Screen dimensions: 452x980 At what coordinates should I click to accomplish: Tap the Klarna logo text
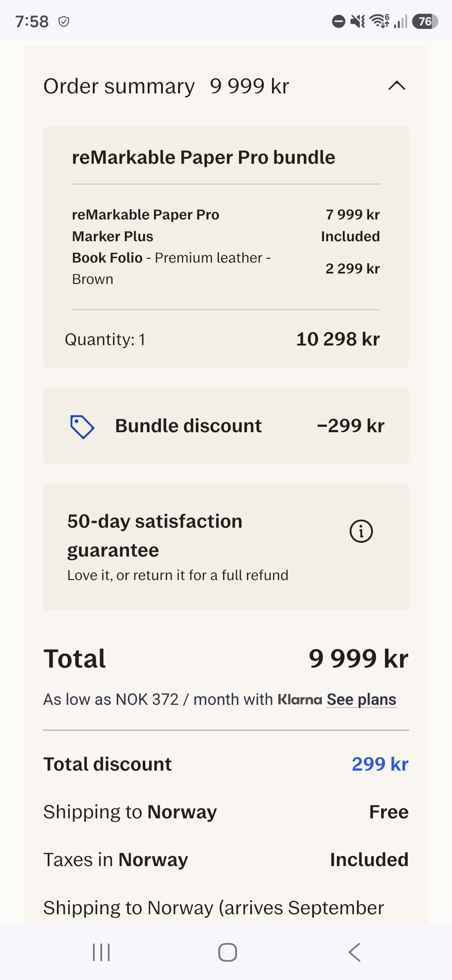pyautogui.click(x=299, y=699)
